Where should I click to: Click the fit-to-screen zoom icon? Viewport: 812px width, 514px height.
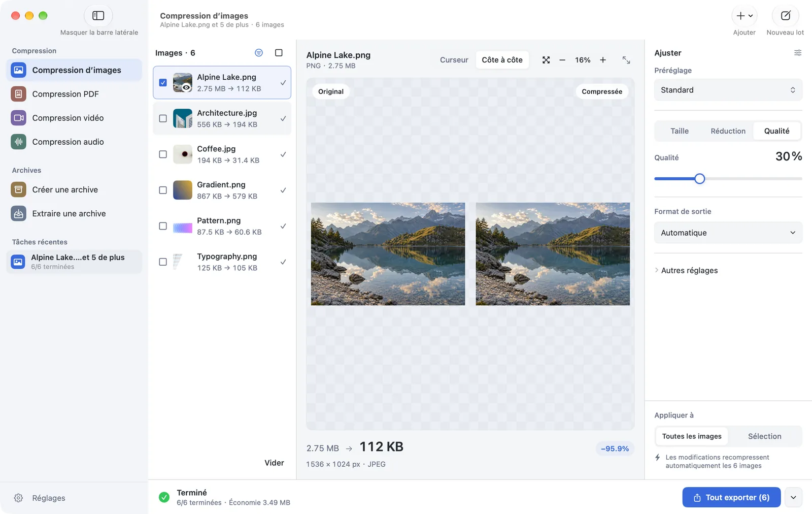546,60
